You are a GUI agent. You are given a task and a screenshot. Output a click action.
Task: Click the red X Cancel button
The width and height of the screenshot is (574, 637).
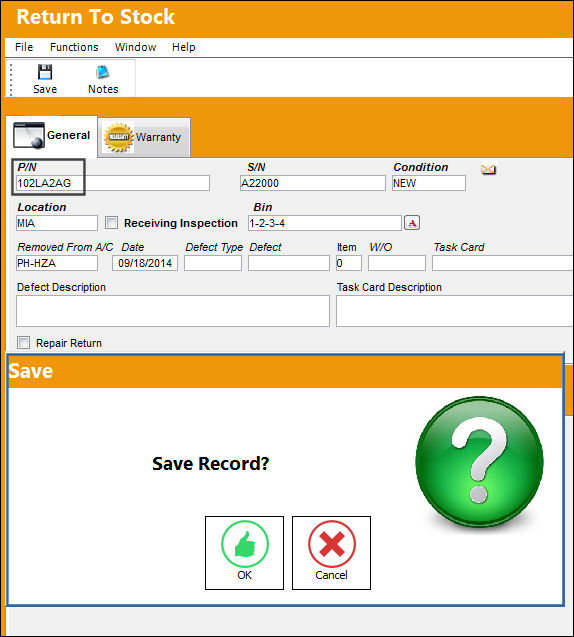point(331,552)
